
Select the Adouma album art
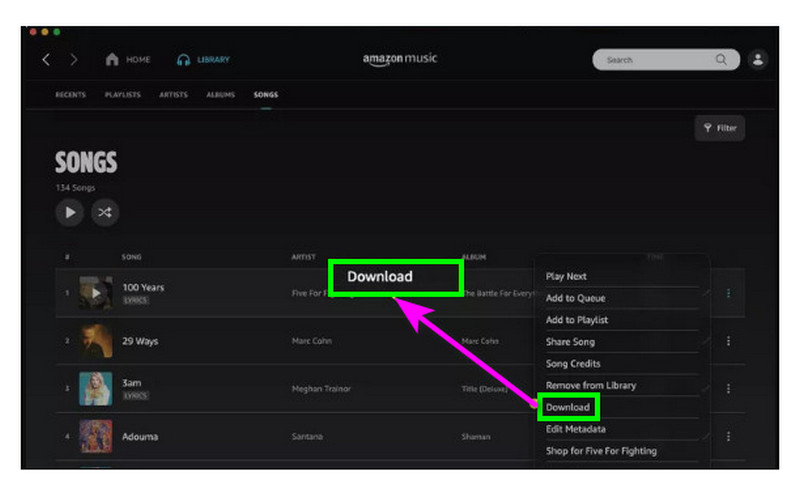pos(96,436)
